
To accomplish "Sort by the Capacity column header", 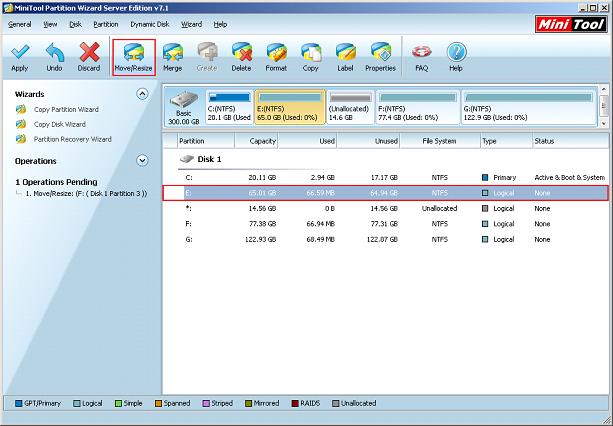I will click(x=256, y=141).
